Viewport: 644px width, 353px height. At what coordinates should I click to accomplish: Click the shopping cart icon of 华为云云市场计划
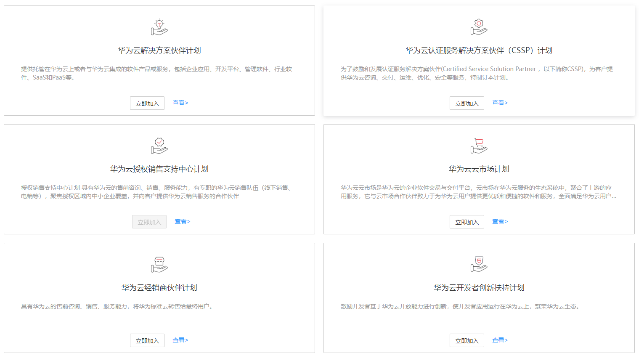click(479, 146)
